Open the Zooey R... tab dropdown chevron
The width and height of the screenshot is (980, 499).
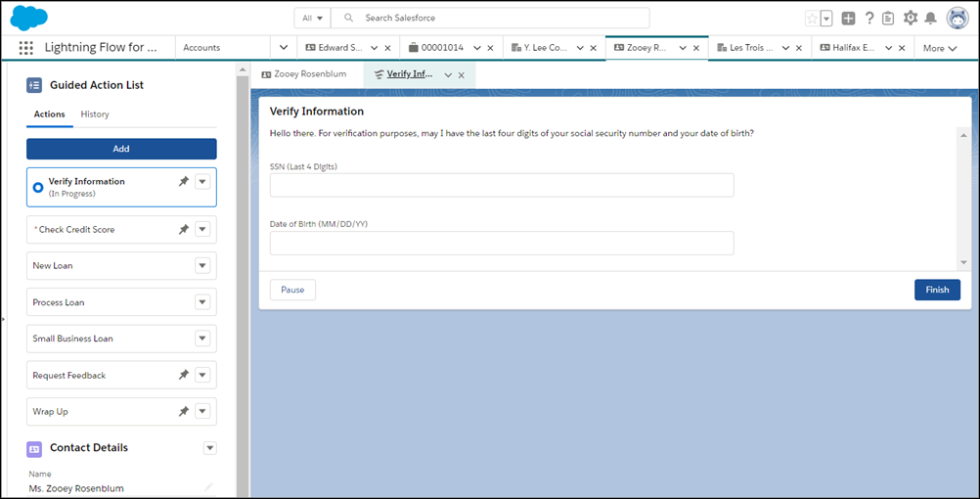pyautogui.click(x=683, y=48)
